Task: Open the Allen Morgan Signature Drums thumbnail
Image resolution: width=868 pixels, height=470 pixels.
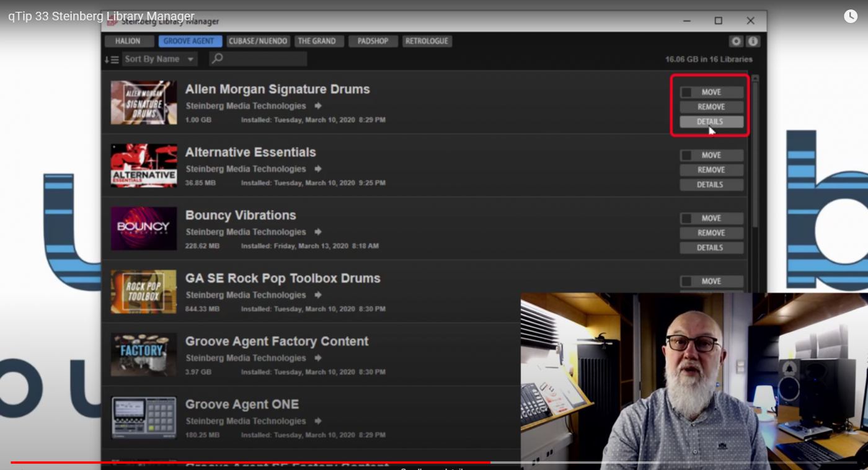Action: [x=144, y=102]
